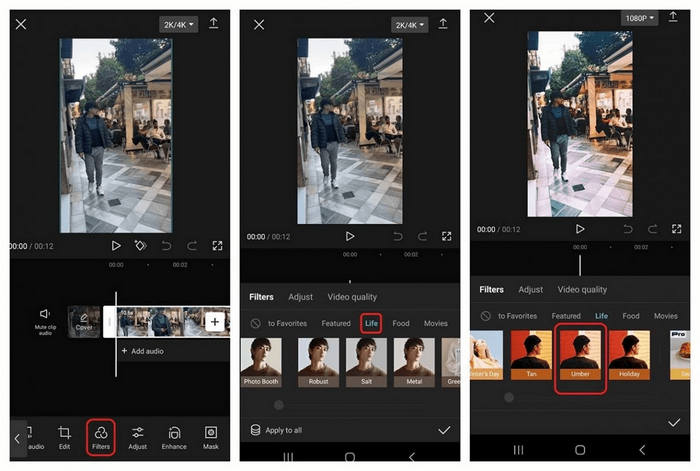Open the Filters tool in bottom toolbar
700x471 pixels.
click(x=101, y=436)
